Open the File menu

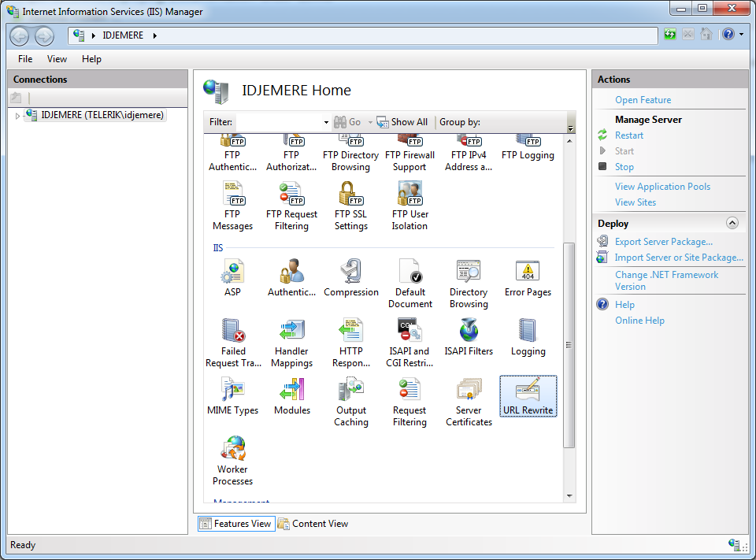tap(25, 59)
